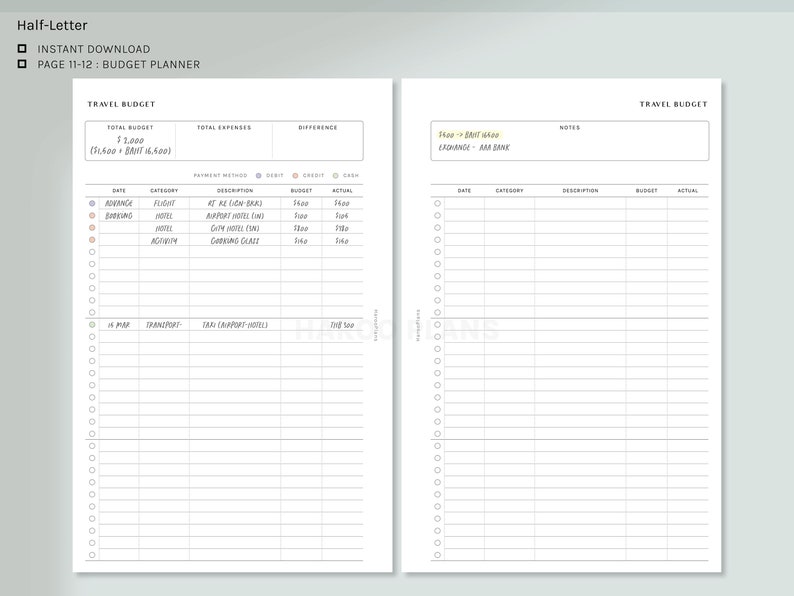Click the ACTUAL column header on the left page
794x596 pixels.
point(342,191)
